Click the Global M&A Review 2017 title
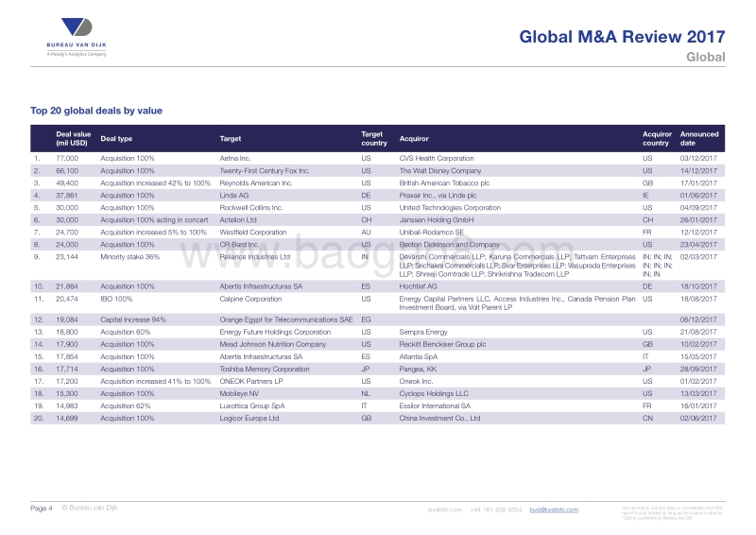This screenshot has width=756, height=535. tap(622, 37)
